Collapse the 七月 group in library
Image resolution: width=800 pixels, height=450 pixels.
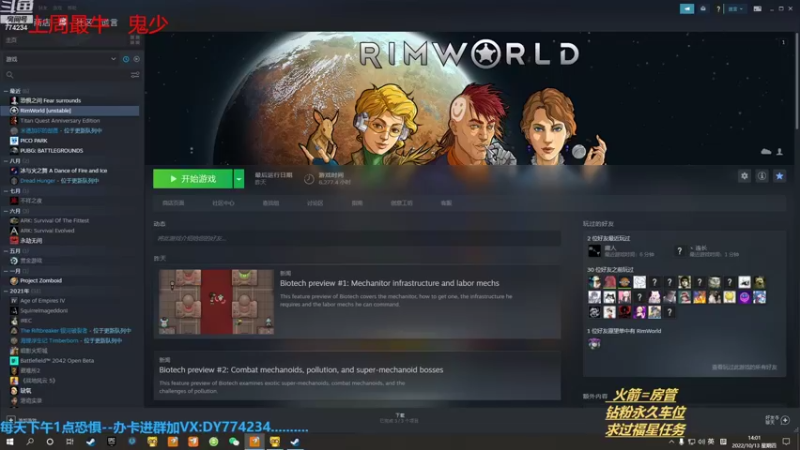click(x=6, y=191)
